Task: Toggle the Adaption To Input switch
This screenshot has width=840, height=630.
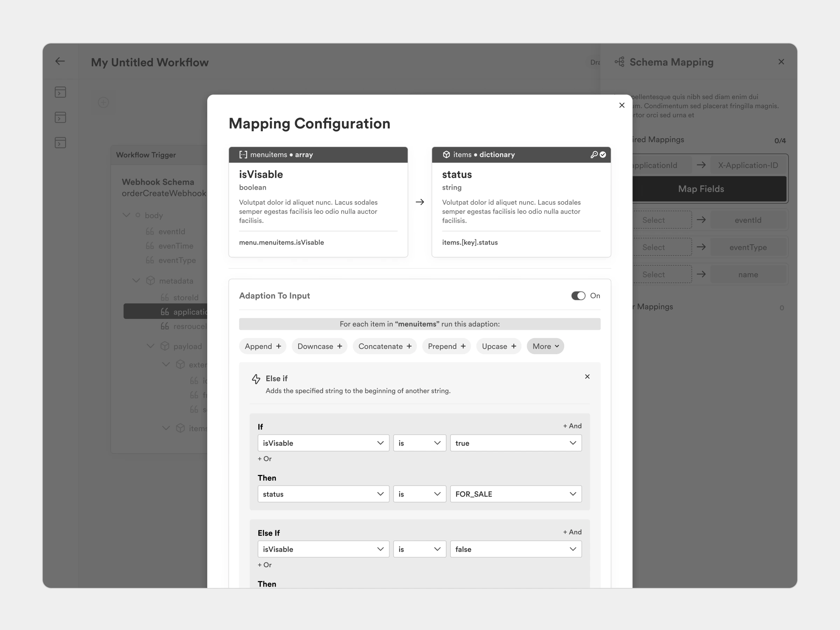Action: pos(578,296)
